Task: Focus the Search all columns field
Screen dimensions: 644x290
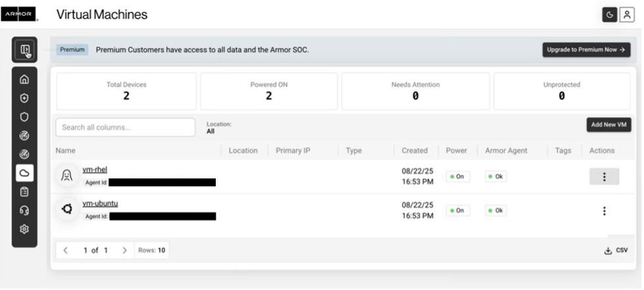Action: pyautogui.click(x=125, y=128)
